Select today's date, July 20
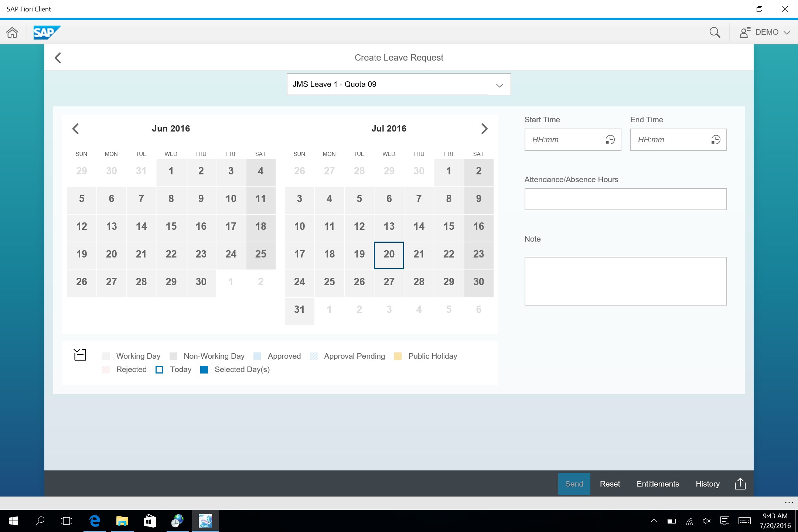The image size is (798, 532). click(x=389, y=254)
